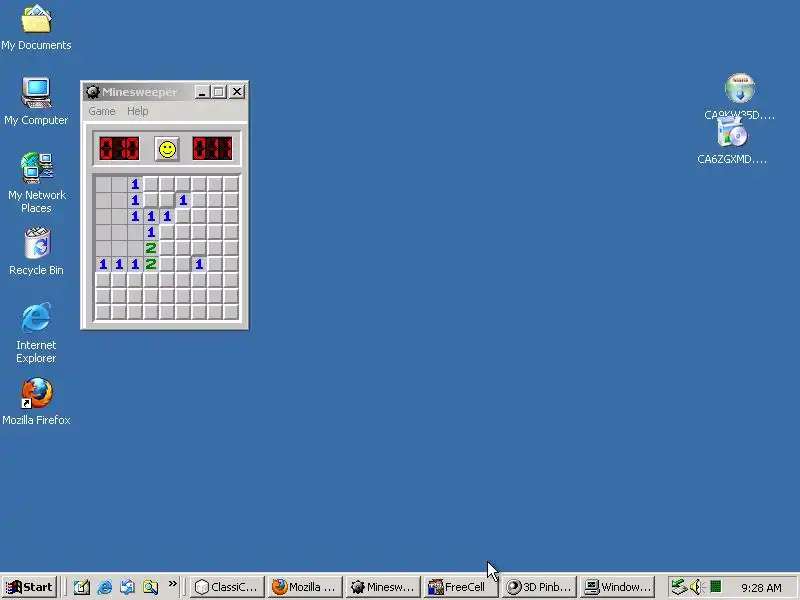Click the red timer display in Minesweeper
The height and width of the screenshot is (600, 800).
(213, 148)
